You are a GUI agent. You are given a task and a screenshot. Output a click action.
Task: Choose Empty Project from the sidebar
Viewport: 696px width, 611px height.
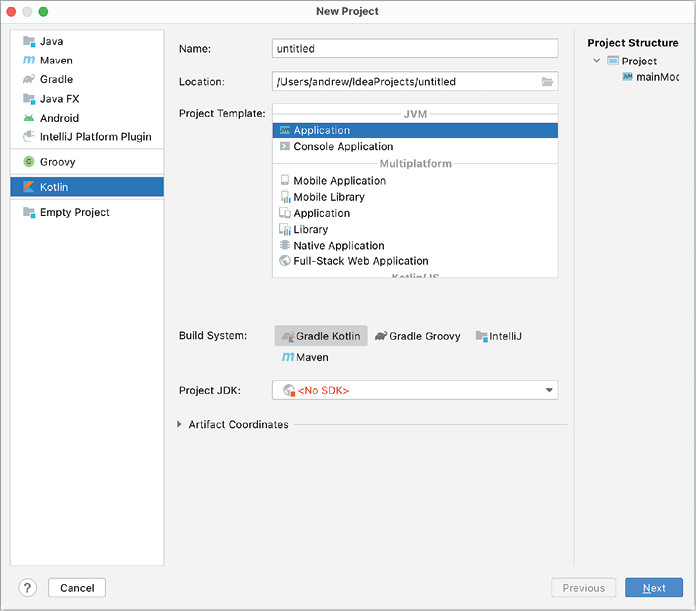[x=74, y=212]
